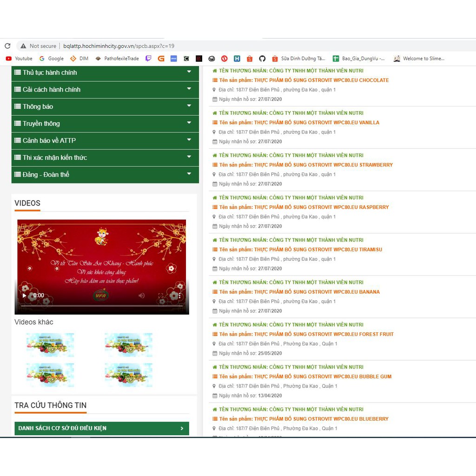Play the Tết greeting video
476x476 pixels.
24,295
